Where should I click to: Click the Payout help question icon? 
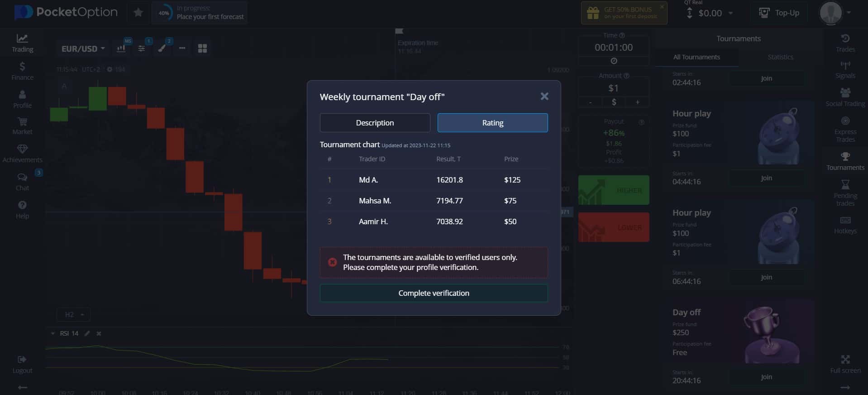point(641,122)
